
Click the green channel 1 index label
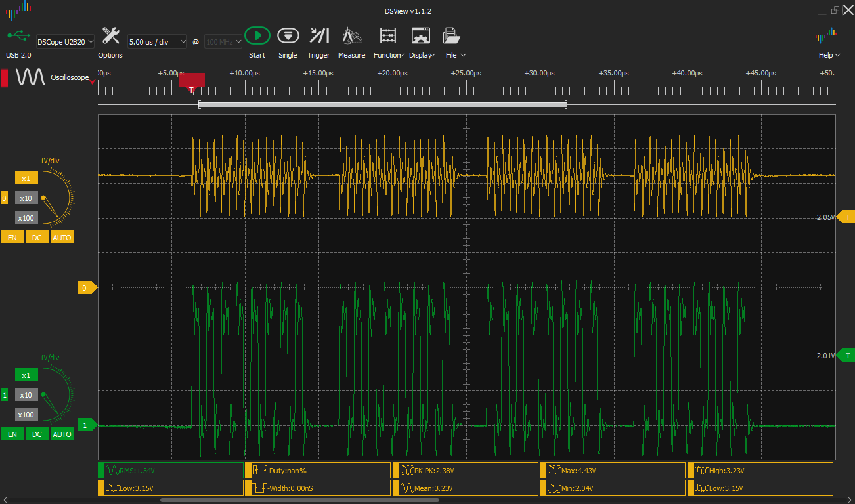click(x=5, y=395)
